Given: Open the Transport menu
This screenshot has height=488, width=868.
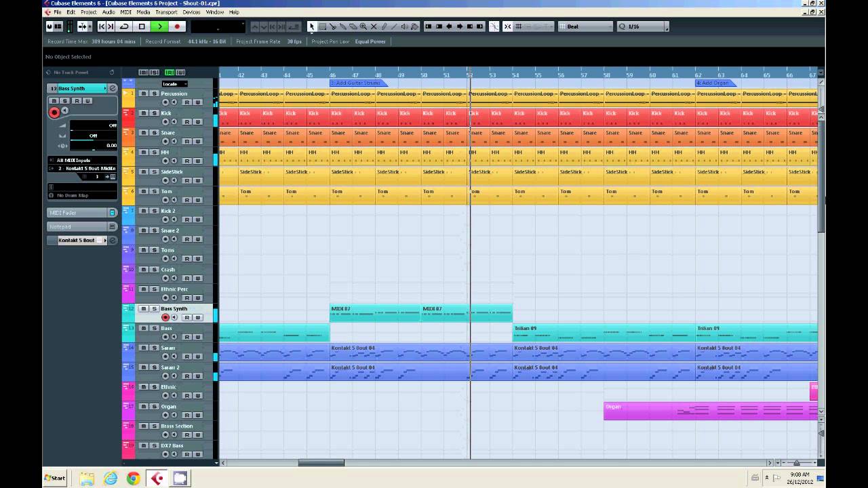Looking at the screenshot, I should 166,12.
